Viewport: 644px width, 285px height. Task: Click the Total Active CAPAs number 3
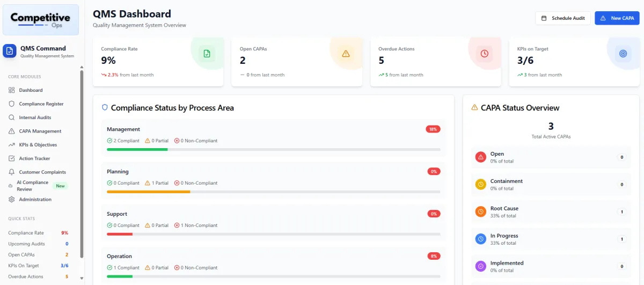551,127
